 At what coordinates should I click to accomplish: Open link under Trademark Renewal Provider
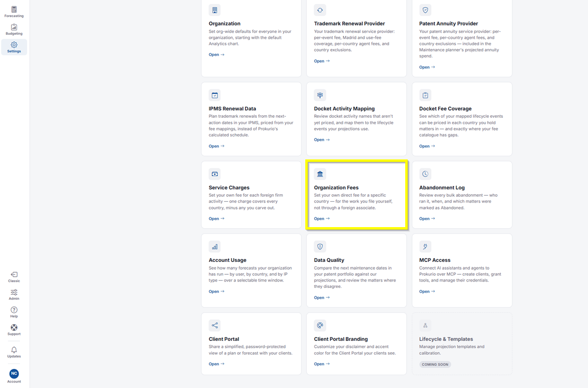[322, 61]
